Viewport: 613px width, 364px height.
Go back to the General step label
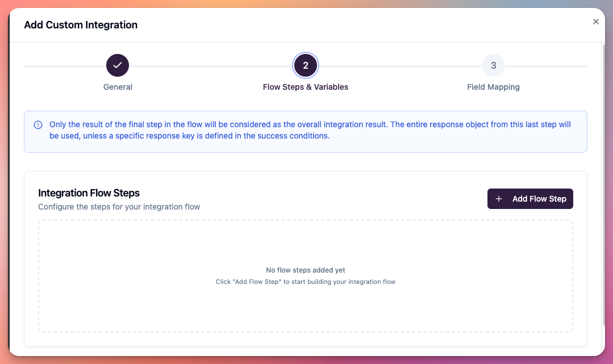(118, 87)
